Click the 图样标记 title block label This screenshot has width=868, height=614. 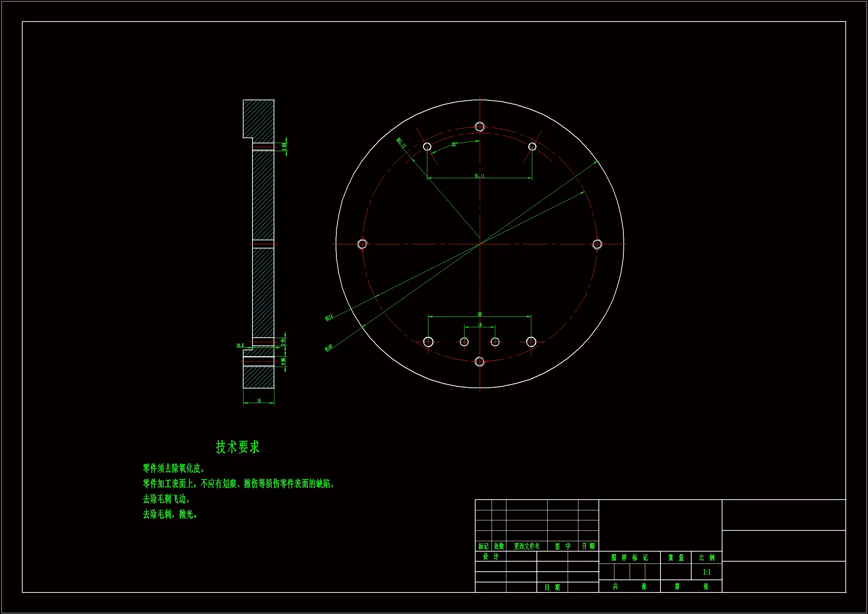pos(629,557)
